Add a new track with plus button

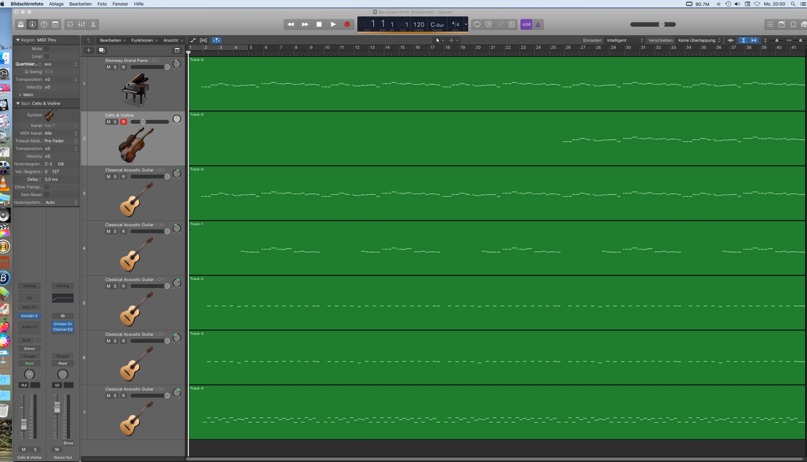point(89,50)
